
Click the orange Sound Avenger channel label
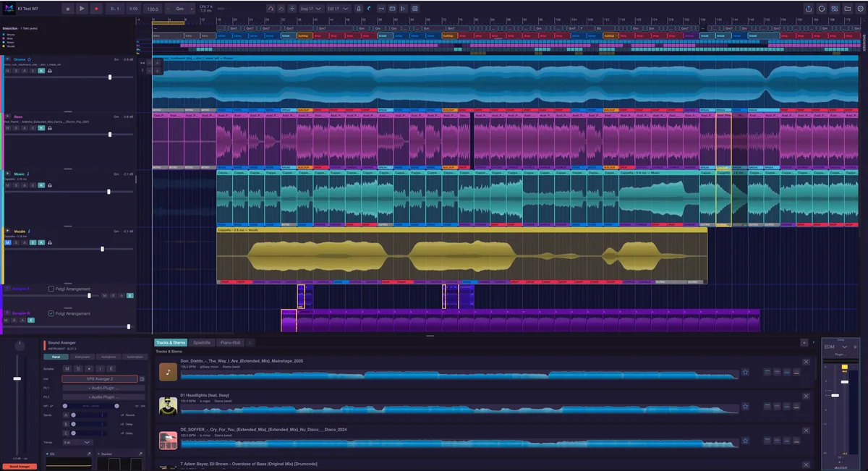click(20, 467)
